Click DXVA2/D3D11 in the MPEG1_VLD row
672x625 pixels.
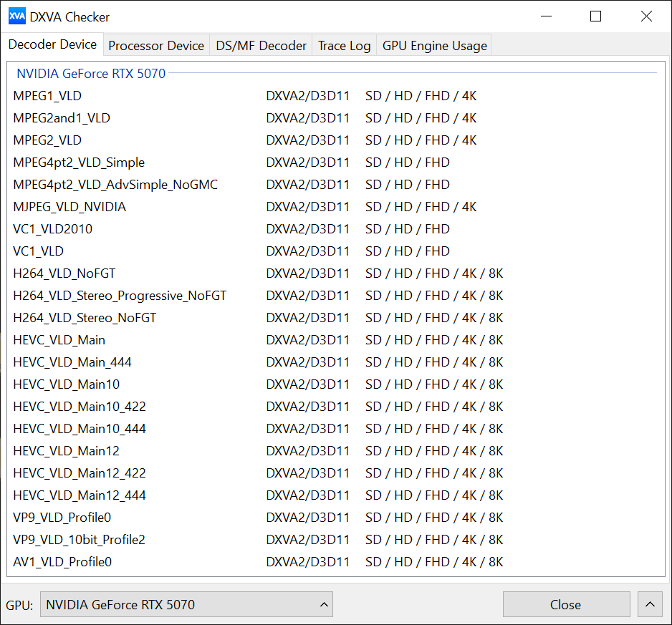click(x=308, y=96)
